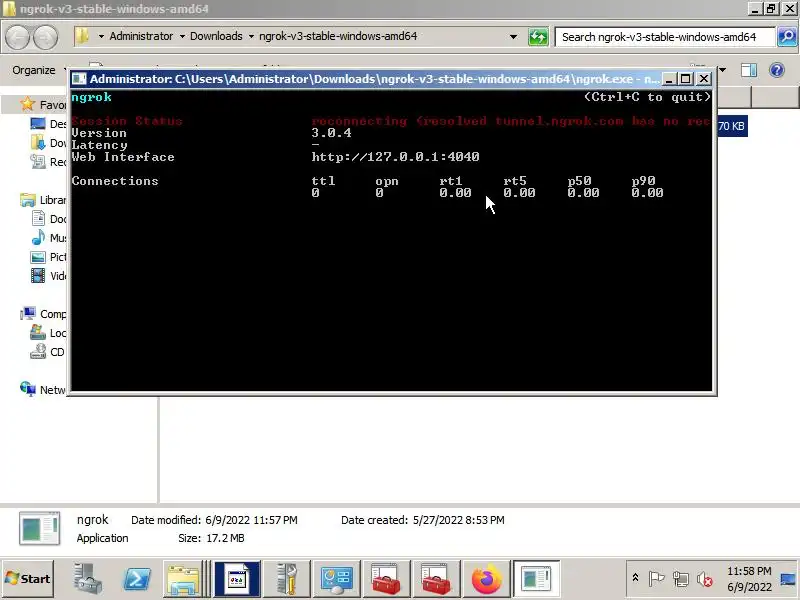800x600 pixels.
Task: Click the Date modified value 6/9/2022 11:57 PM
Action: [x=252, y=520]
